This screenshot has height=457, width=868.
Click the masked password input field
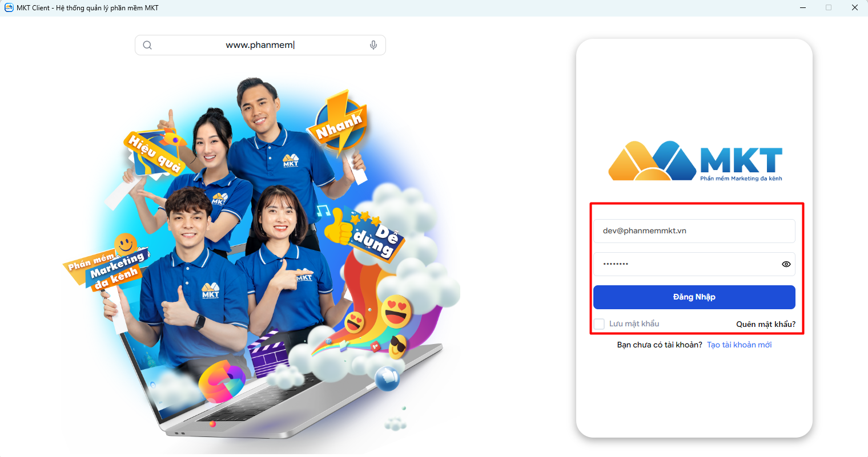pyautogui.click(x=694, y=264)
